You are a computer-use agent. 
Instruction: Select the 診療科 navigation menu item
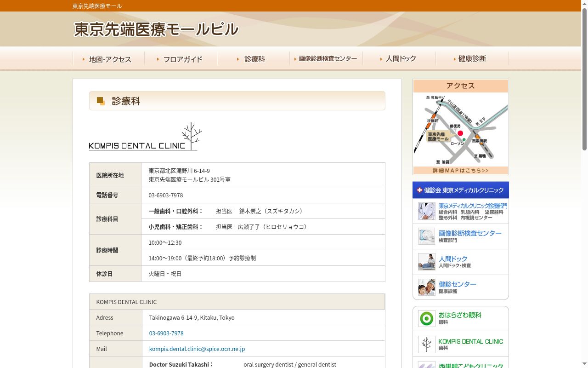point(254,59)
